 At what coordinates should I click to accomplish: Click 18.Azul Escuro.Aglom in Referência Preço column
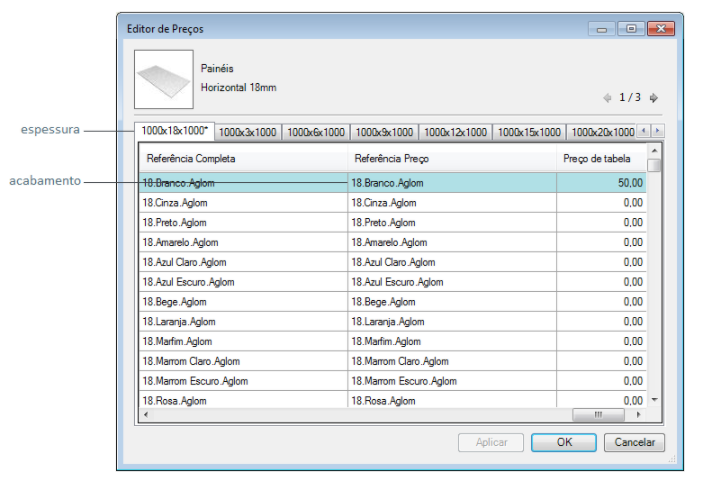coord(452,282)
